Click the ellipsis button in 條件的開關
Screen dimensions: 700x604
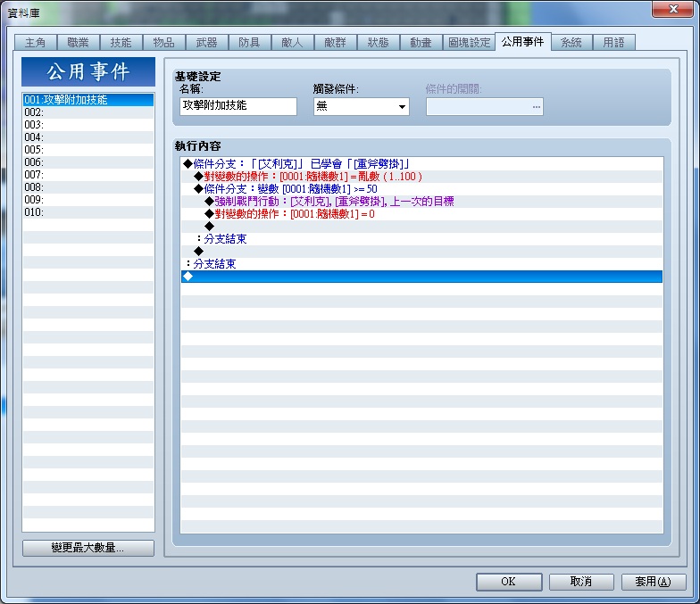536,107
